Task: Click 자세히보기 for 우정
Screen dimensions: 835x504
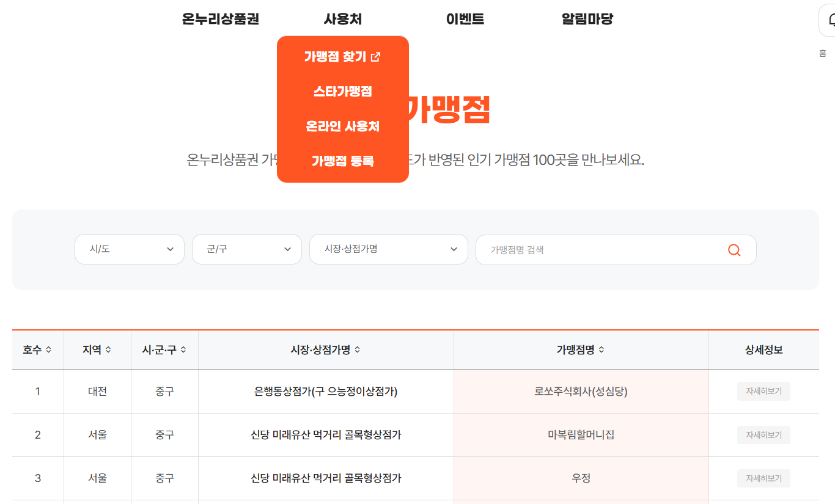Action: tap(763, 478)
